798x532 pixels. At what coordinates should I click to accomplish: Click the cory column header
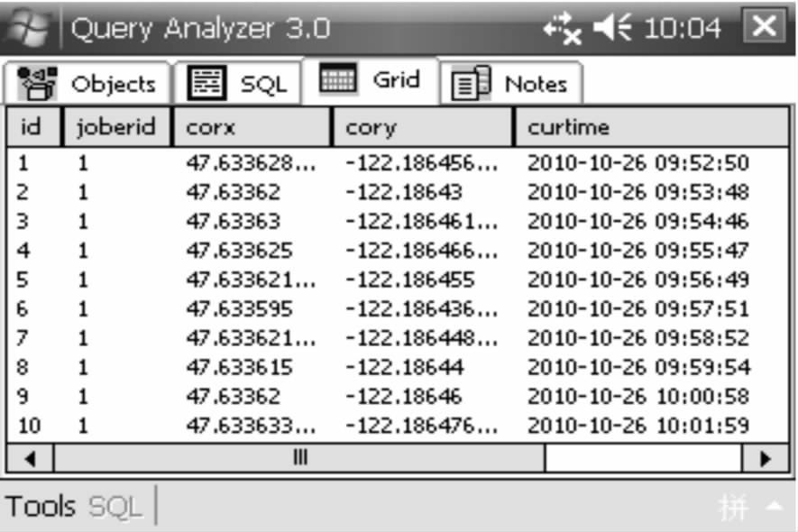point(422,127)
